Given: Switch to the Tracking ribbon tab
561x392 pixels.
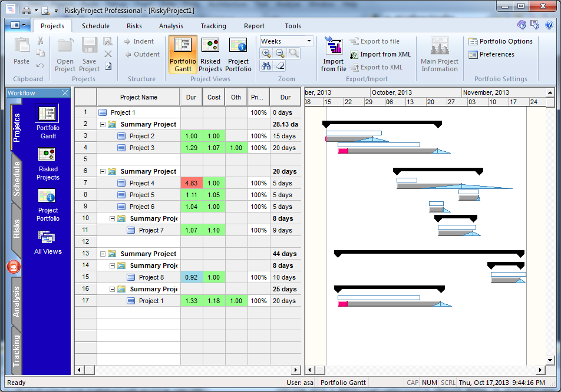Looking at the screenshot, I should pos(213,26).
